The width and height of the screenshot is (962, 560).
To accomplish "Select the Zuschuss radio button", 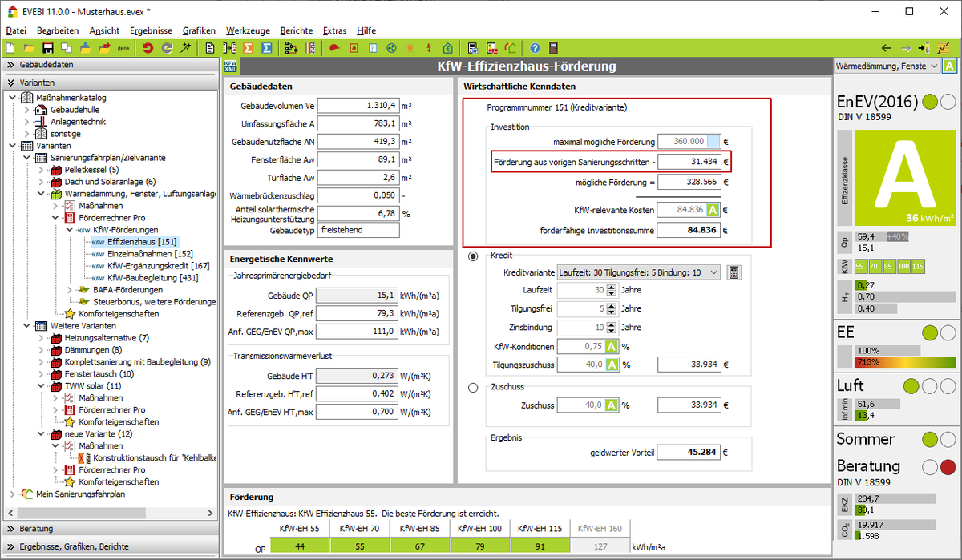I will (473, 389).
